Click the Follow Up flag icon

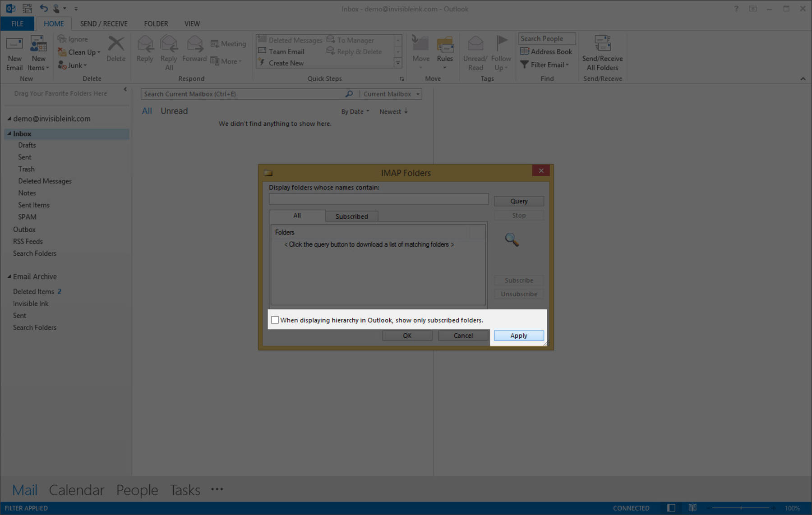501,44
